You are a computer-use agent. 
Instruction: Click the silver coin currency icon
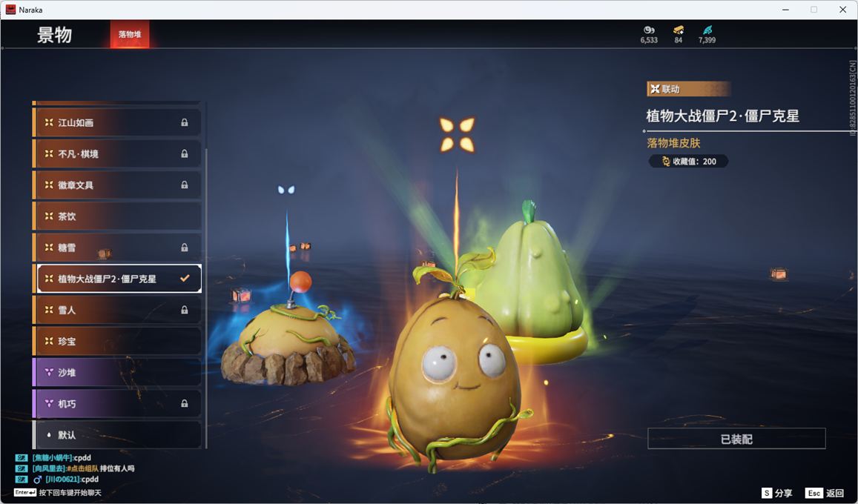point(649,30)
